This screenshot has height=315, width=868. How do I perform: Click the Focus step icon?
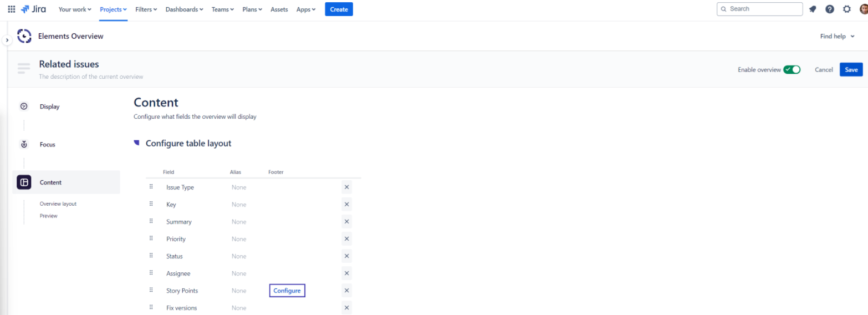(x=24, y=144)
